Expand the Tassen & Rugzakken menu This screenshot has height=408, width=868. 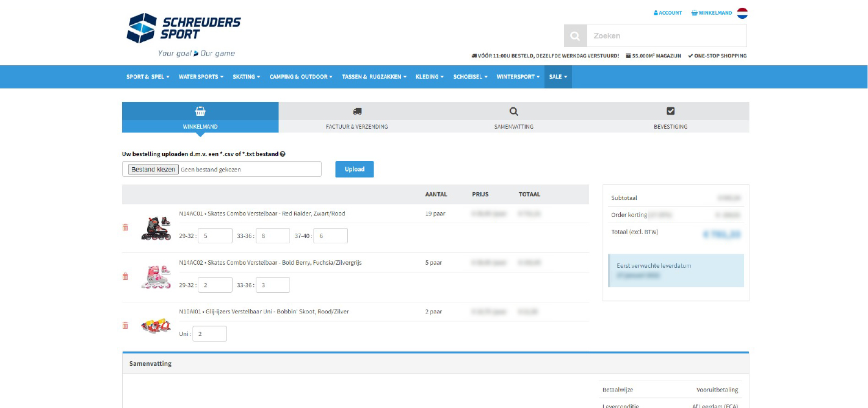374,77
